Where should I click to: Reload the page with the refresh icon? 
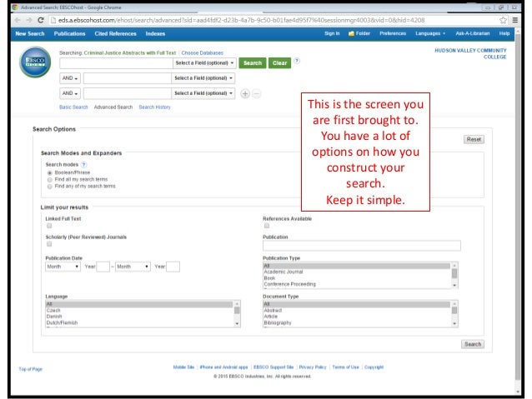[x=41, y=20]
